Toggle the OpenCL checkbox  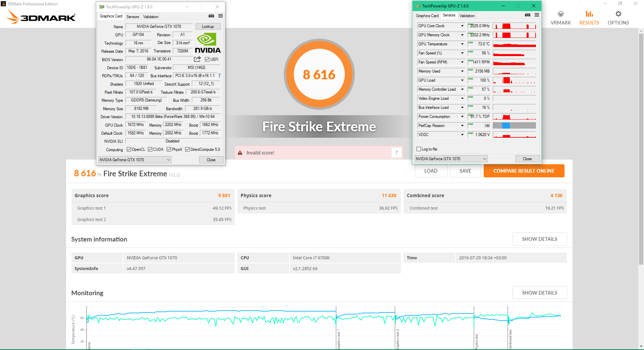[x=129, y=149]
